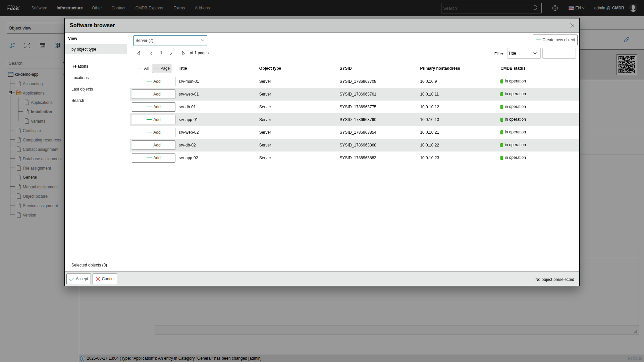This screenshot has height=362, width=644.
Task: Open the Server (7) object type dropdown
Action: tap(170, 41)
